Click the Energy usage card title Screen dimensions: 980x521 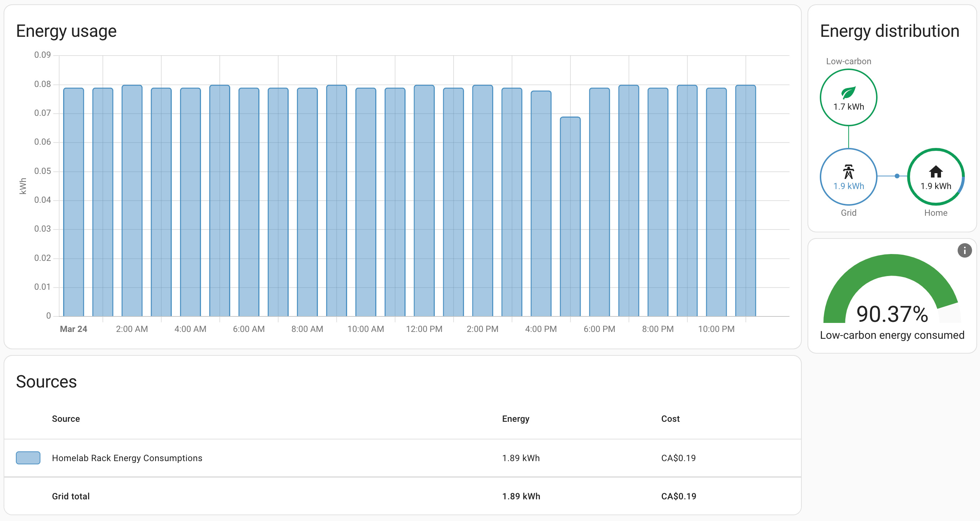click(66, 31)
